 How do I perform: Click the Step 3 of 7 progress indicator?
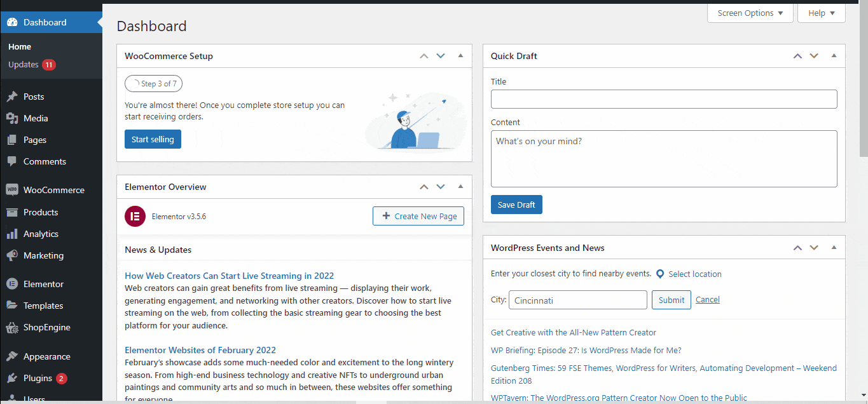click(153, 83)
